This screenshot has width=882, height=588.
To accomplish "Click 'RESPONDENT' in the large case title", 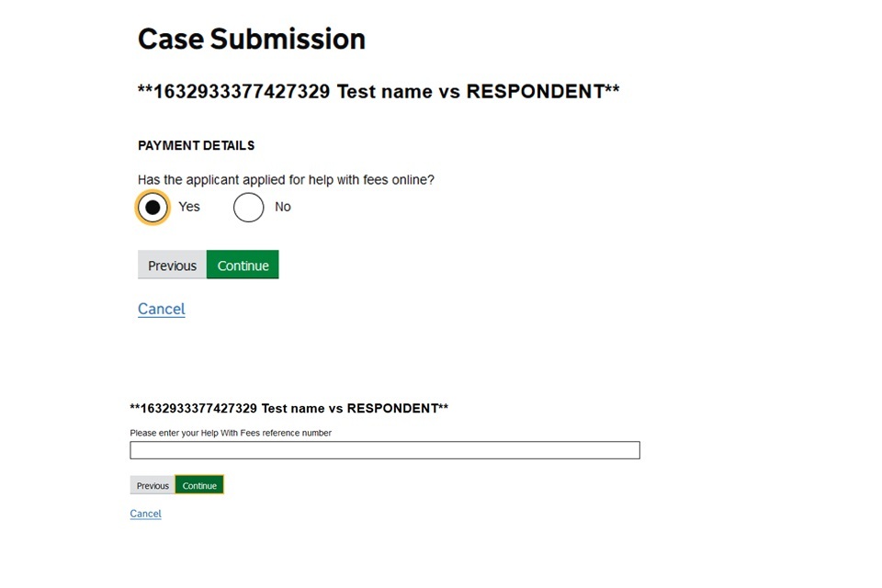I will pyautogui.click(x=536, y=92).
